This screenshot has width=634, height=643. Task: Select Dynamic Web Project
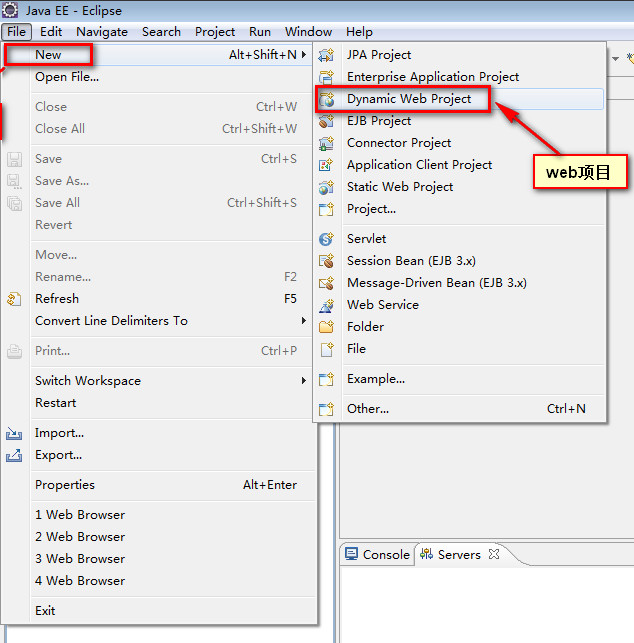coord(459,99)
